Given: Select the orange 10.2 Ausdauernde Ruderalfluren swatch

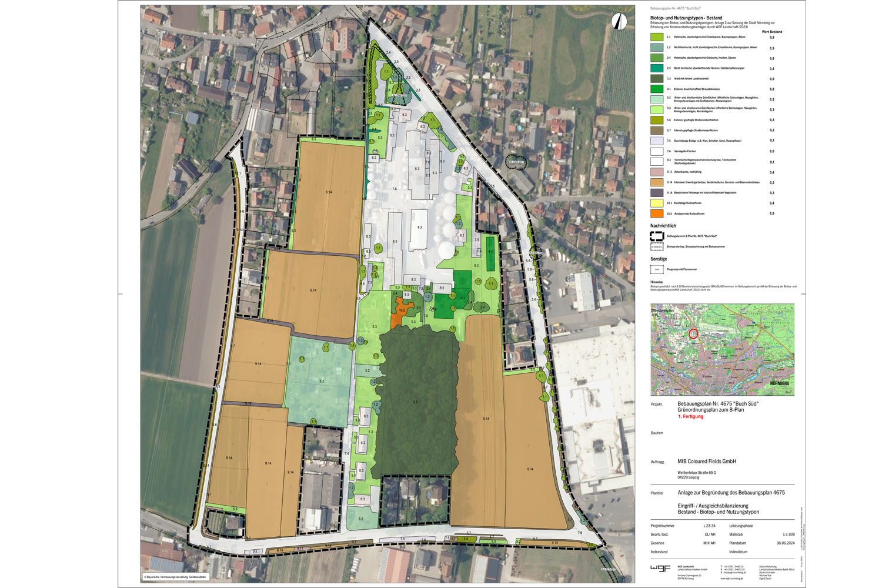Looking at the screenshot, I should (656, 213).
